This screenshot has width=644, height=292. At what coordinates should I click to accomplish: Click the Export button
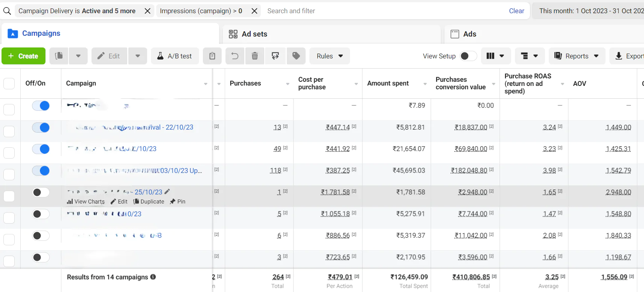(627, 56)
